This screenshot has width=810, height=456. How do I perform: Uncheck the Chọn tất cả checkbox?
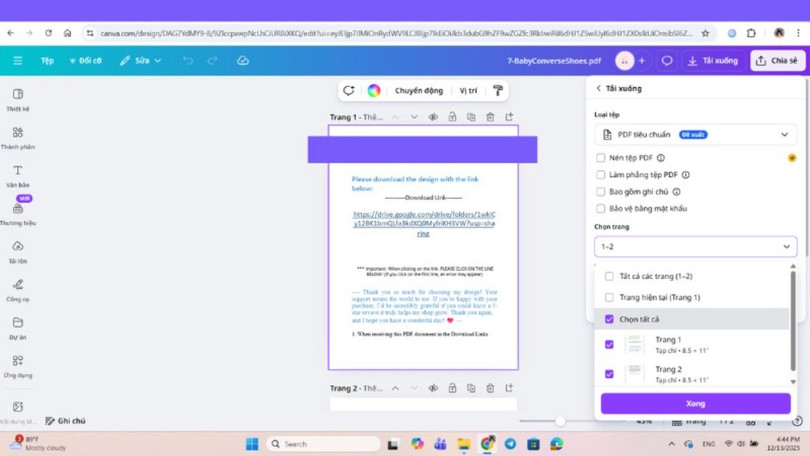coord(609,320)
